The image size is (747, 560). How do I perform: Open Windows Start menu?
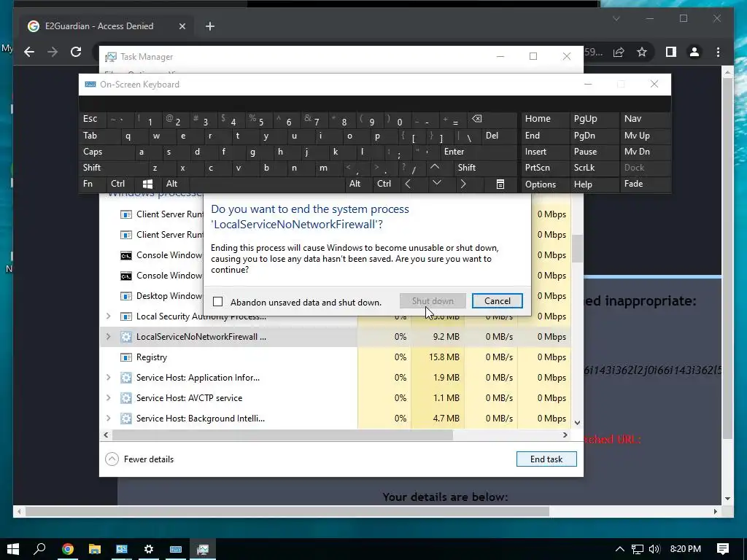click(13, 549)
